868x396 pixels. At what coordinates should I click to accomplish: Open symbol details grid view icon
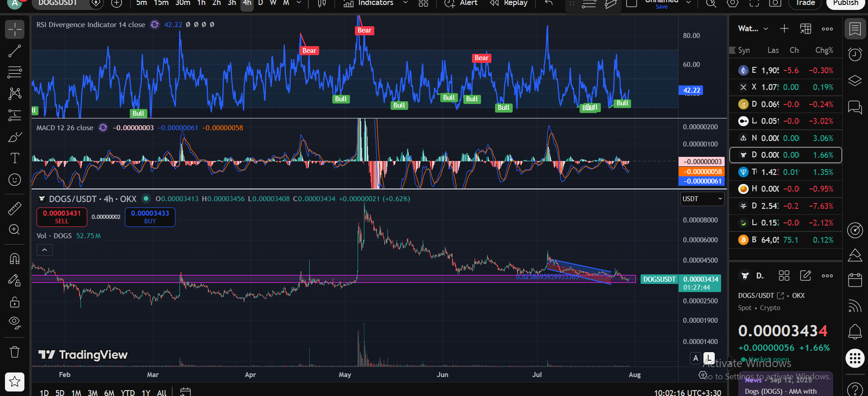pyautogui.click(x=784, y=276)
